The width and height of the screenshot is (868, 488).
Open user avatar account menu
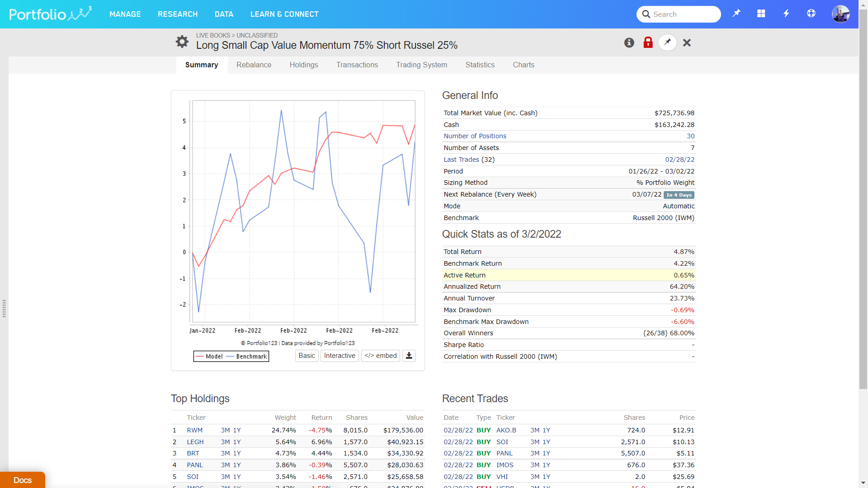[840, 14]
